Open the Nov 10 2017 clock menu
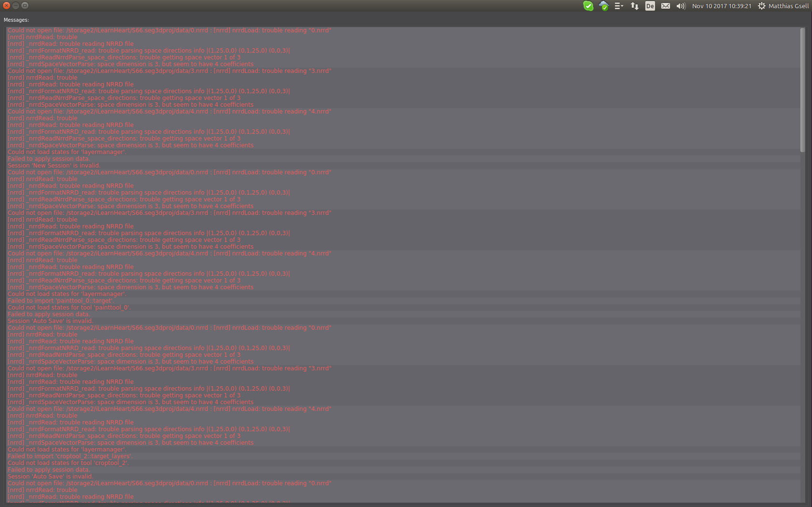The image size is (812, 507). (722, 6)
